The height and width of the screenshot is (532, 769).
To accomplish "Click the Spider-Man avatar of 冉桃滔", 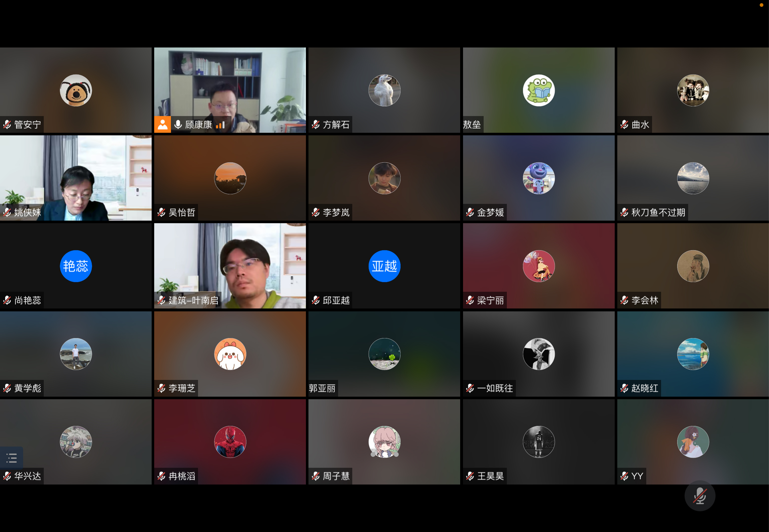I will pos(230,442).
